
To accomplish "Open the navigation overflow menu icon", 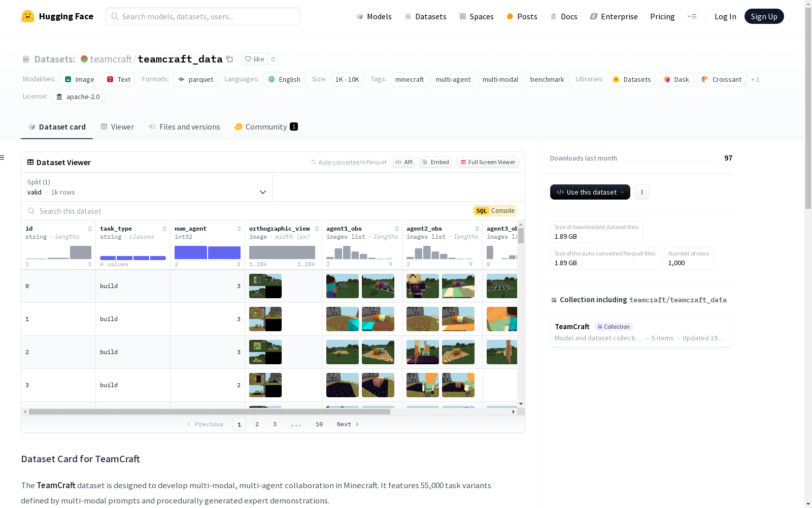I will coord(692,16).
